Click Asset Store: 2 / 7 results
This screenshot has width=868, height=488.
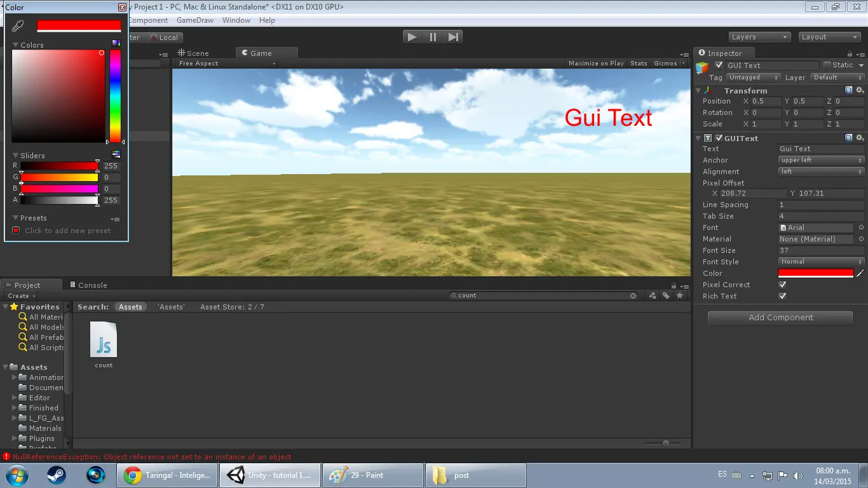[x=232, y=307]
